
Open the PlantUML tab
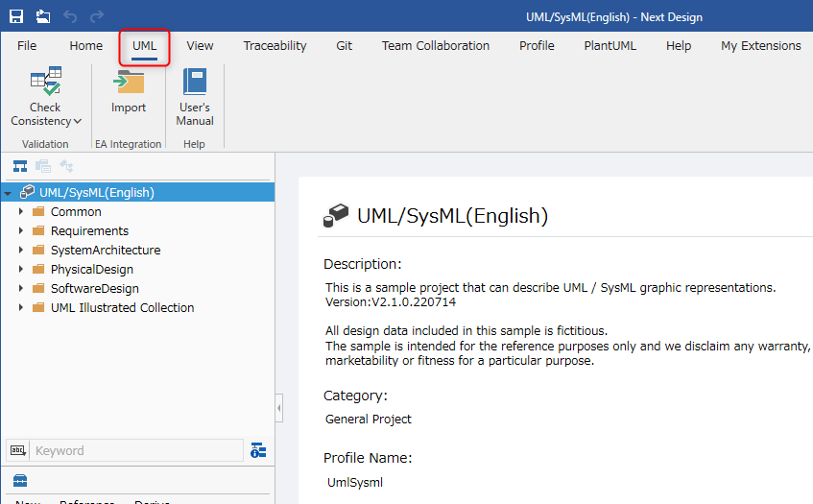(610, 46)
